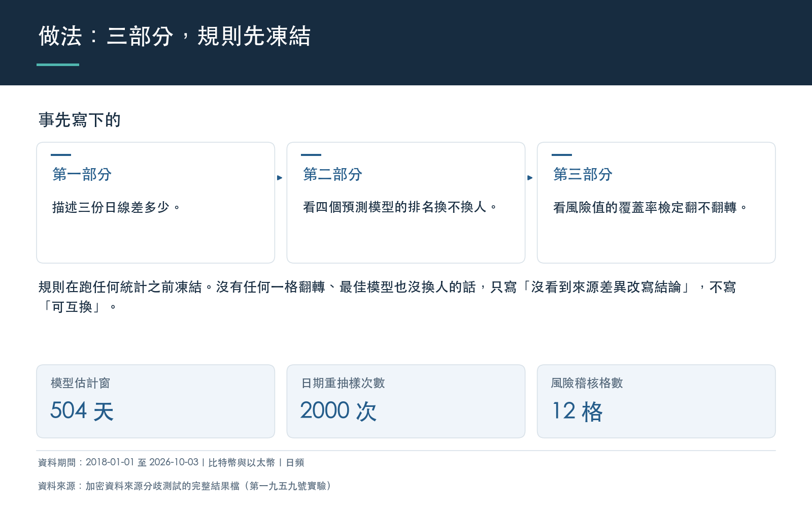Select the text 看風險值的覆蓋率檢定翻不翻轉。
This screenshot has width=812, height=508.
tap(650, 207)
